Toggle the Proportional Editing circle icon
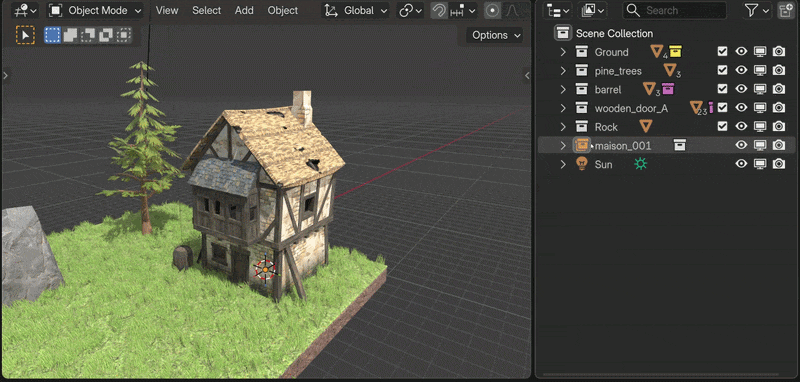 tap(492, 10)
